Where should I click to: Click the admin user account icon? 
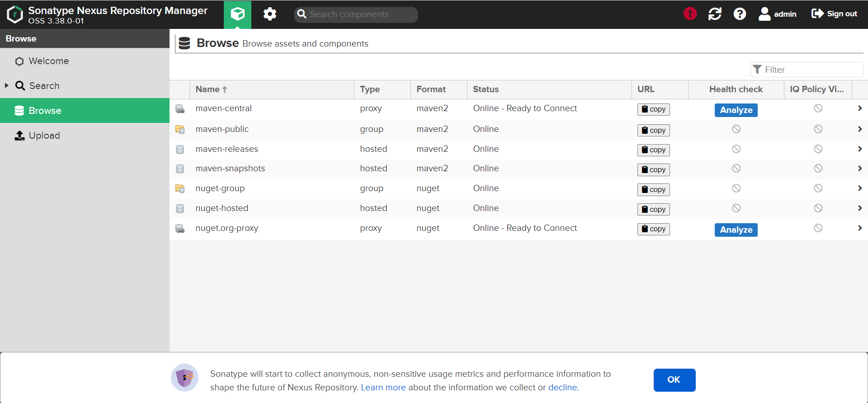[x=764, y=14]
